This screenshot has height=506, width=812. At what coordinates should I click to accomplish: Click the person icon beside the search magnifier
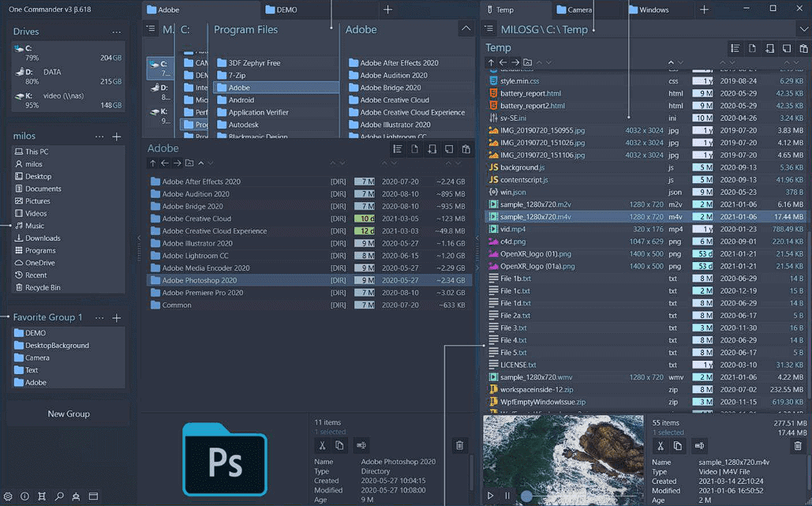76,497
